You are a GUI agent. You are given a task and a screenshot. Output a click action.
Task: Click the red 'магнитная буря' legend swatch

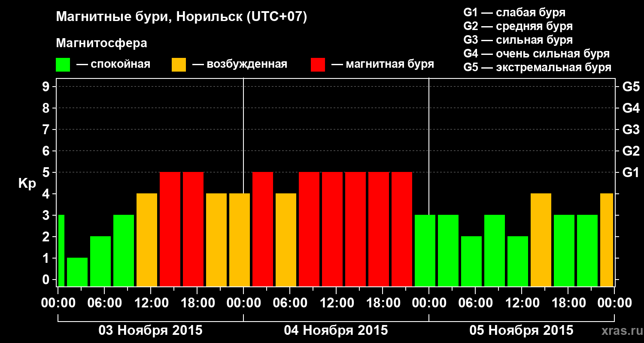(x=318, y=65)
